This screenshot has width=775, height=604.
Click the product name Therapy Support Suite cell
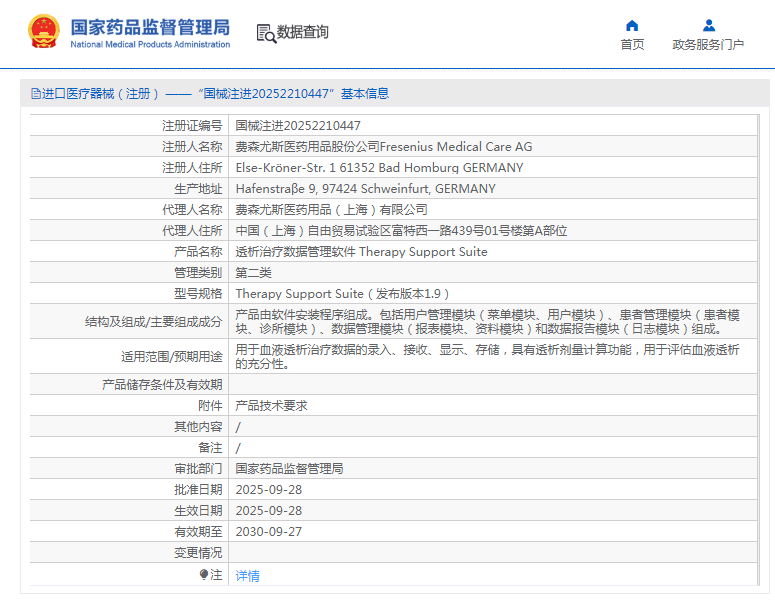coord(361,252)
